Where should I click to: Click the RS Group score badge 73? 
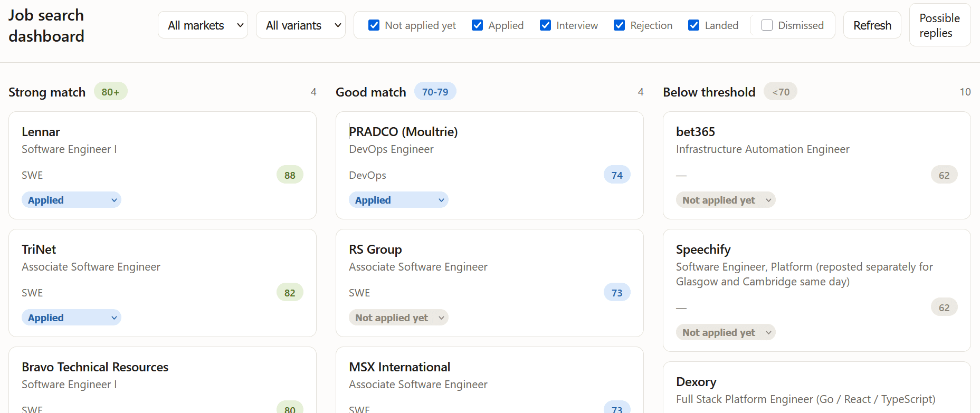pos(617,293)
